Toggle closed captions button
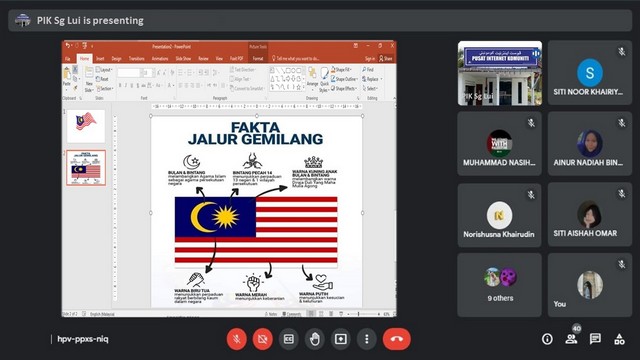Image resolution: width=640 pixels, height=360 pixels. [289, 339]
